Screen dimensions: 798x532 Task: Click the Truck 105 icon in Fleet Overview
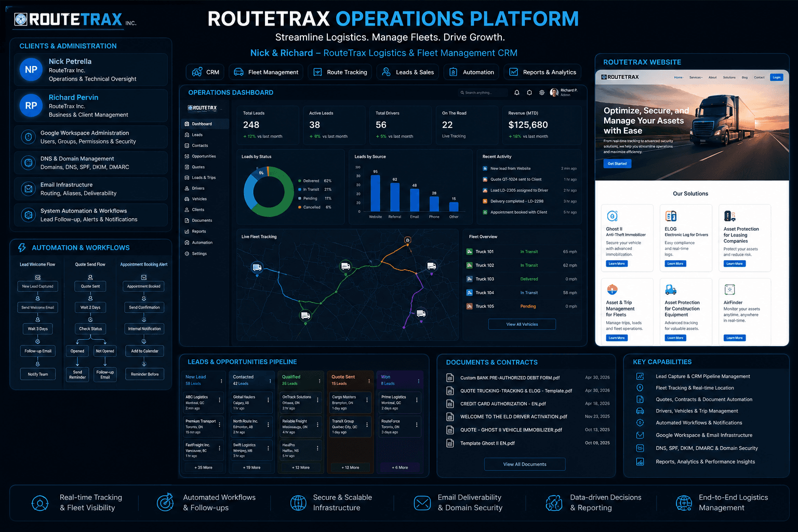470,306
